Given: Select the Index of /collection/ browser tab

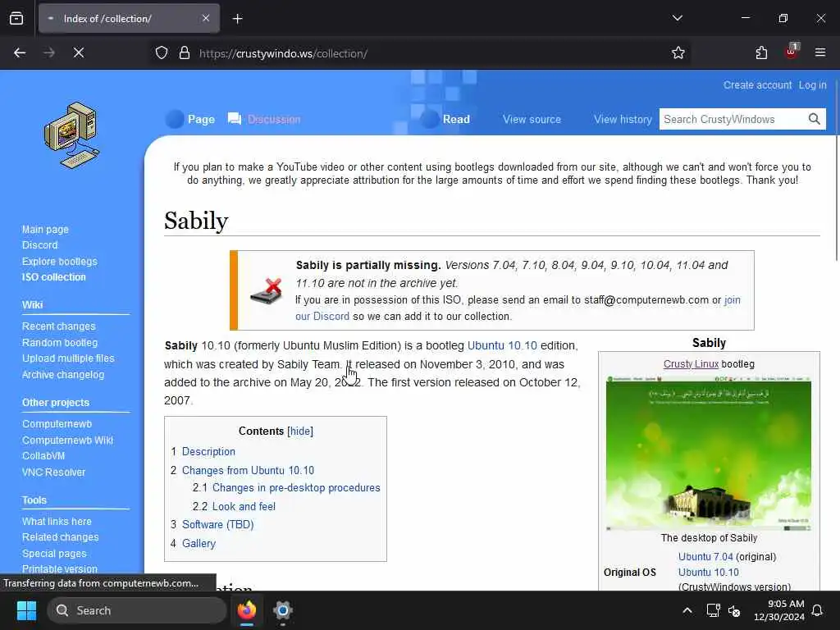Looking at the screenshot, I should (x=129, y=19).
